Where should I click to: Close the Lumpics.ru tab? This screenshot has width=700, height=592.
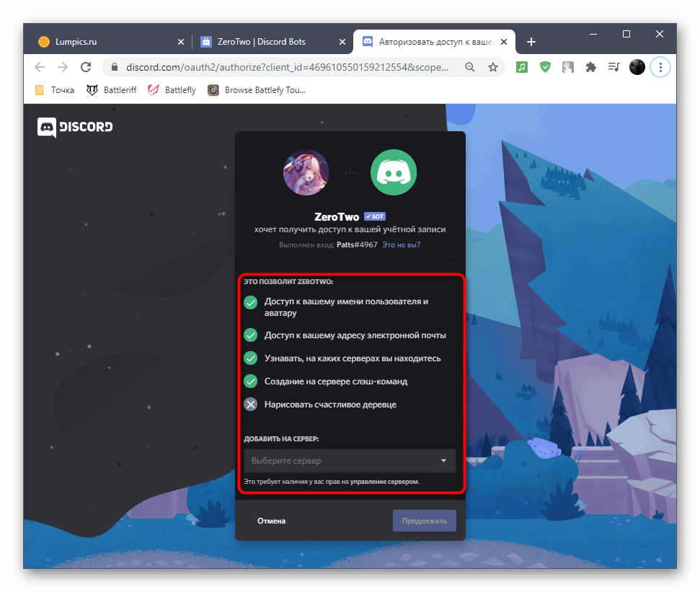click(181, 42)
